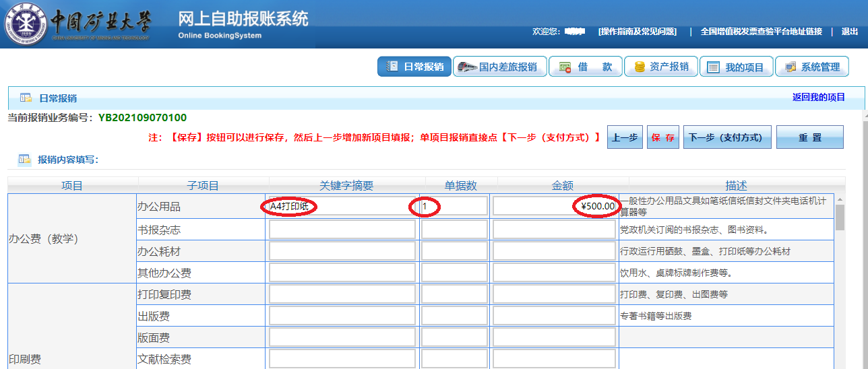Click the 系统管理 monitor icon
Image resolution: width=868 pixels, height=369 pixels.
[789, 67]
